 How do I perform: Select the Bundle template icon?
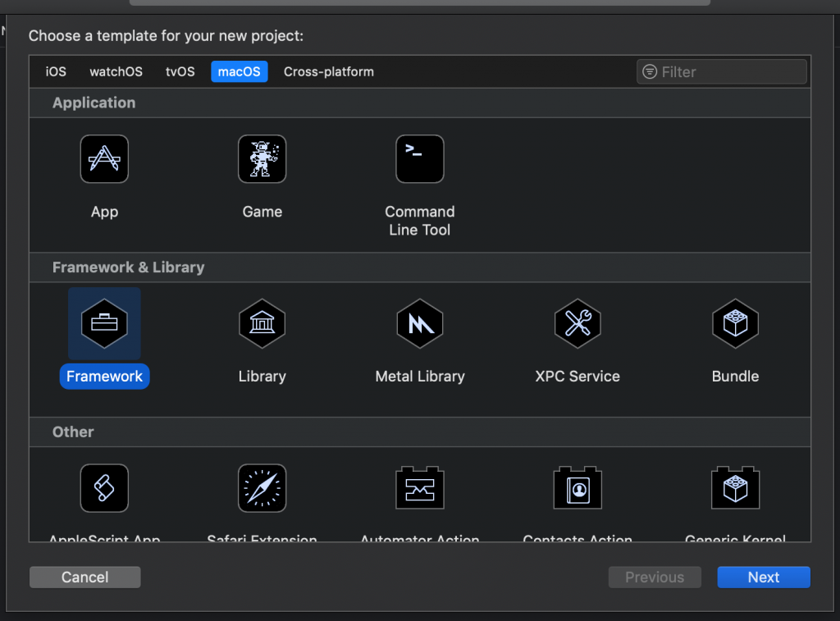[x=736, y=324]
